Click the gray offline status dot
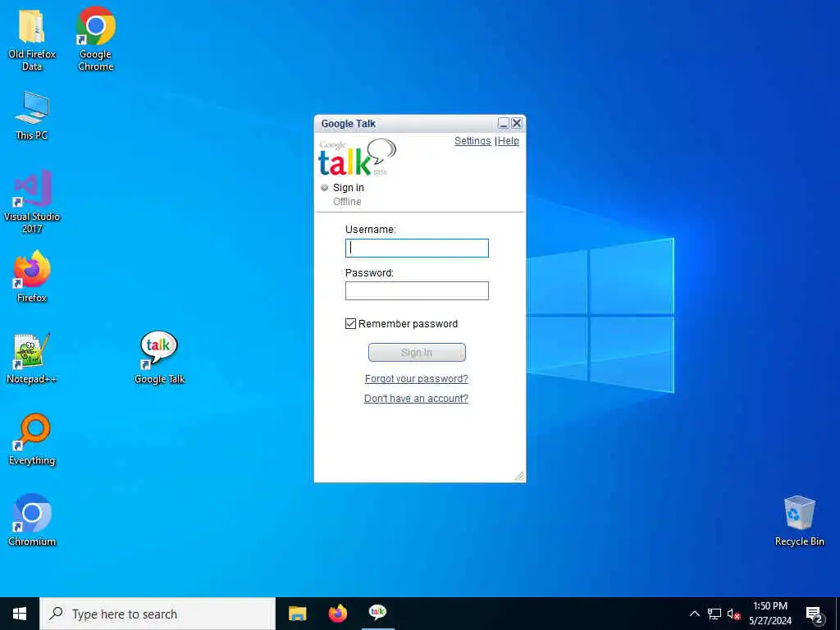 pyautogui.click(x=324, y=188)
